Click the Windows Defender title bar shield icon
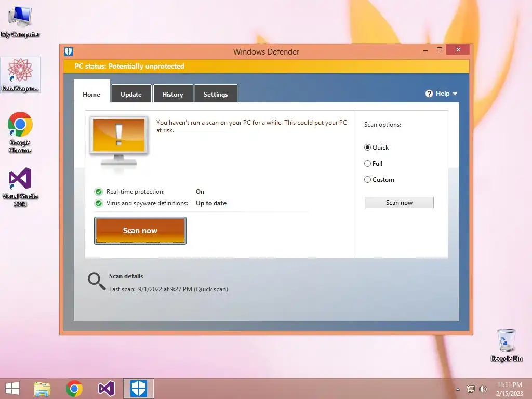The width and height of the screenshot is (532, 399). pos(69,51)
